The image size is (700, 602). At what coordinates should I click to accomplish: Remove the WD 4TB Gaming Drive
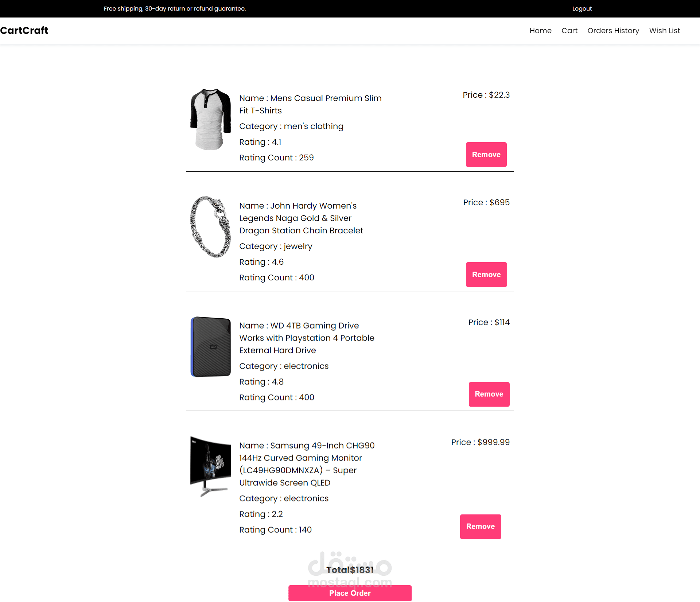coord(489,394)
